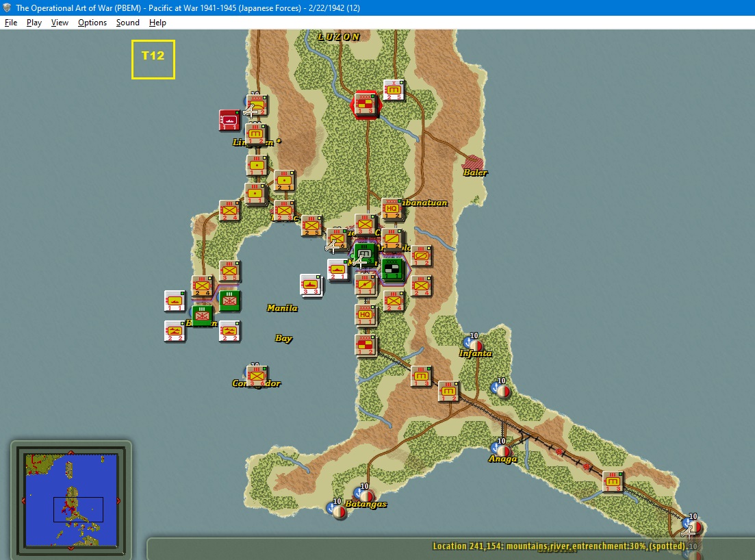The width and height of the screenshot is (755, 560).
Task: Select the white naval 2-1 counter near Manila
Action: (x=337, y=270)
